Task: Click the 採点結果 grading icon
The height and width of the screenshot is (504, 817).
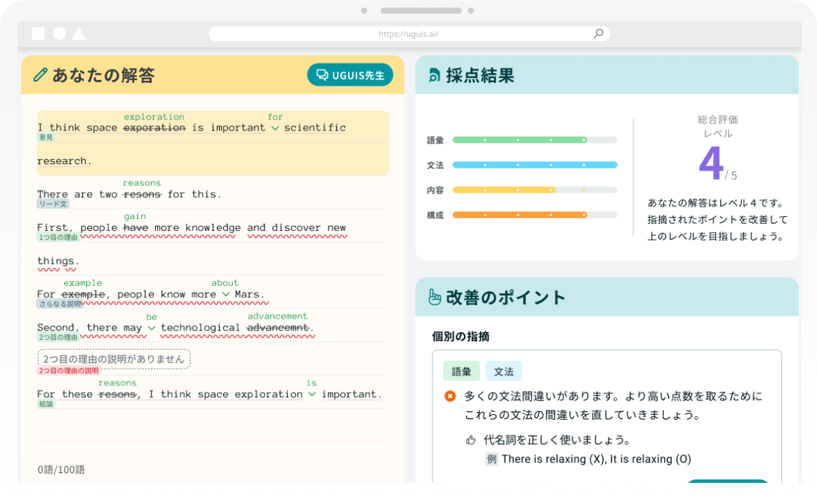Action: [x=434, y=76]
